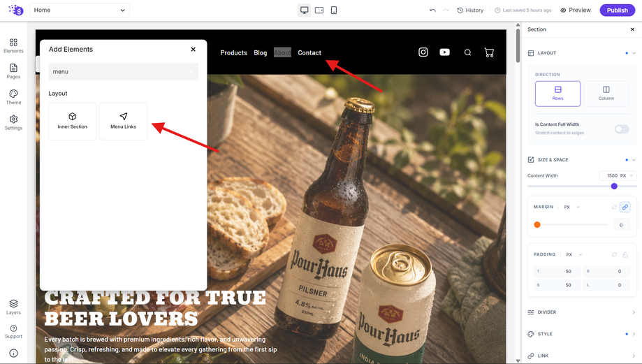This screenshot has height=364, width=642.
Task: Click the Margin value field
Action: pyautogui.click(x=621, y=225)
